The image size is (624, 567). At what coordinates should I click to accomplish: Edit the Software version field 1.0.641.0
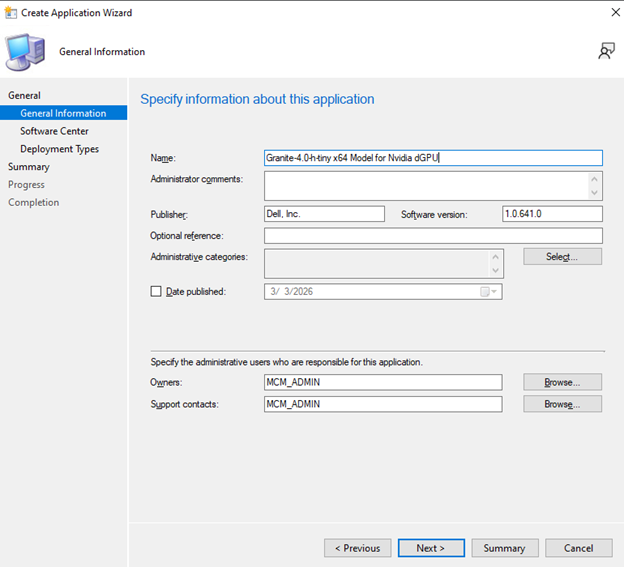(552, 214)
